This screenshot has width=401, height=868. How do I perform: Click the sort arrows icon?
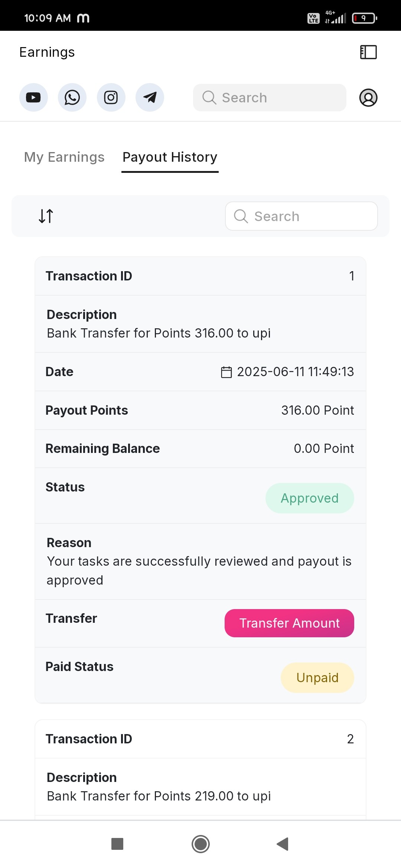click(x=46, y=216)
